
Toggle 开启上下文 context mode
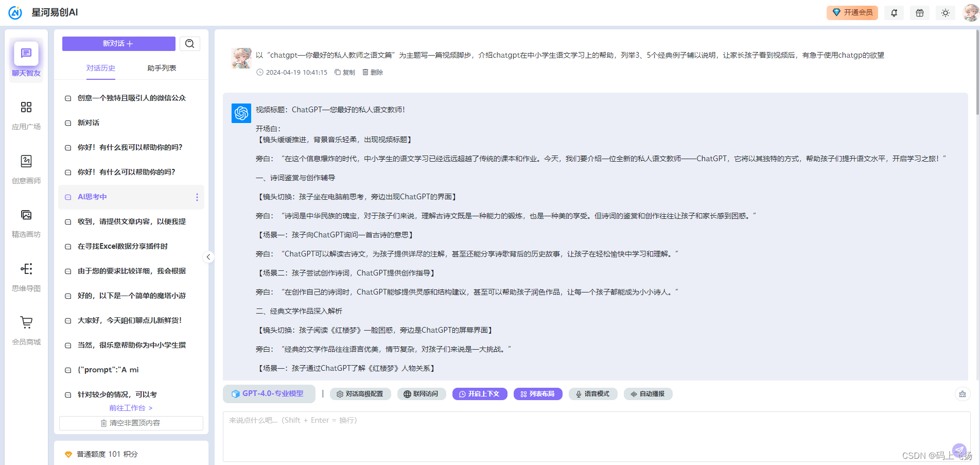pyautogui.click(x=480, y=394)
